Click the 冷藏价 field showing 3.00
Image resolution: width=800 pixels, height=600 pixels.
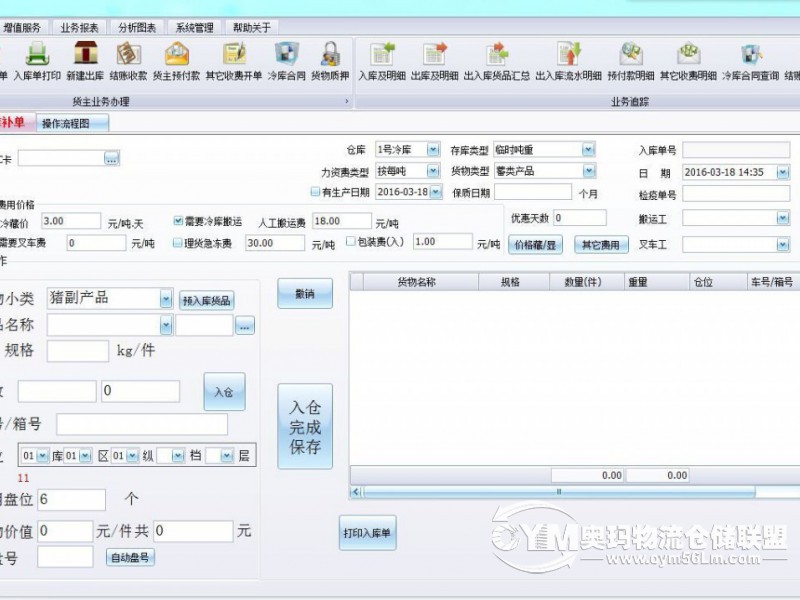click(71, 221)
